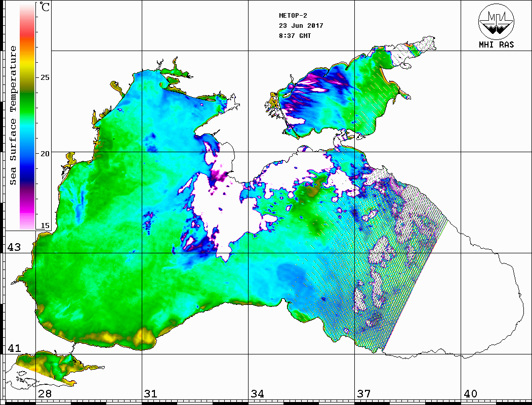Click the longitude label '37'
Screen dimensions: 532x405
(x=364, y=394)
